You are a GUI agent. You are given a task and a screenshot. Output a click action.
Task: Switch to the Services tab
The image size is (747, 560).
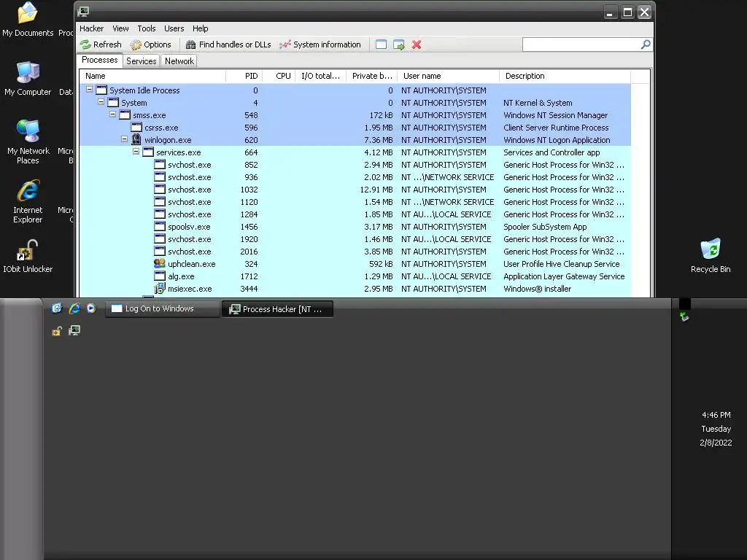[141, 61]
